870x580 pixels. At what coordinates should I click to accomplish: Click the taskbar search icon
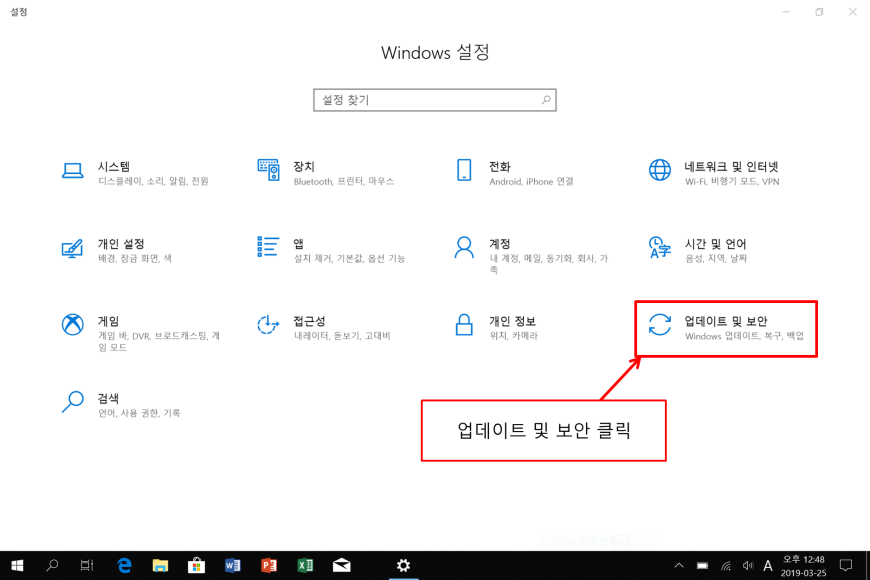tap(52, 566)
